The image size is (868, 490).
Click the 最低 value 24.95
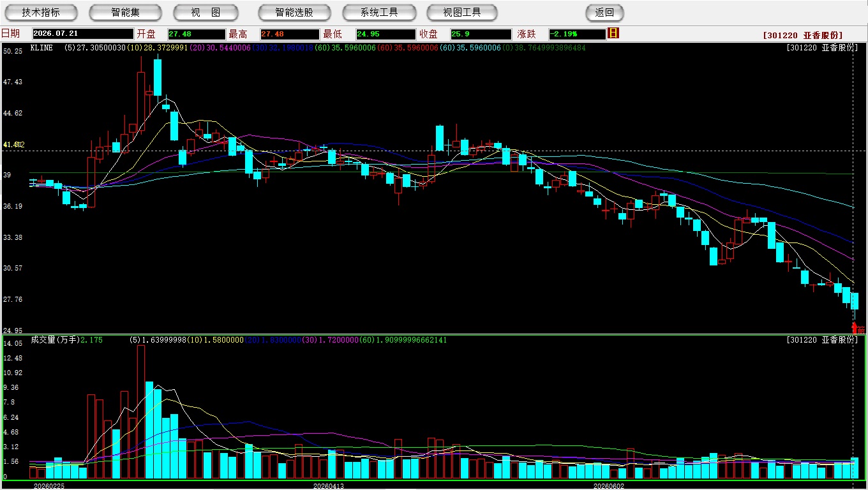coord(385,34)
